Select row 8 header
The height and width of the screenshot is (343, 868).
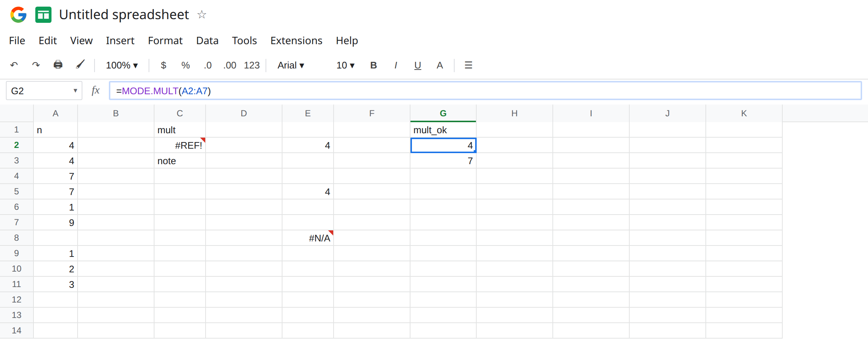tap(17, 238)
